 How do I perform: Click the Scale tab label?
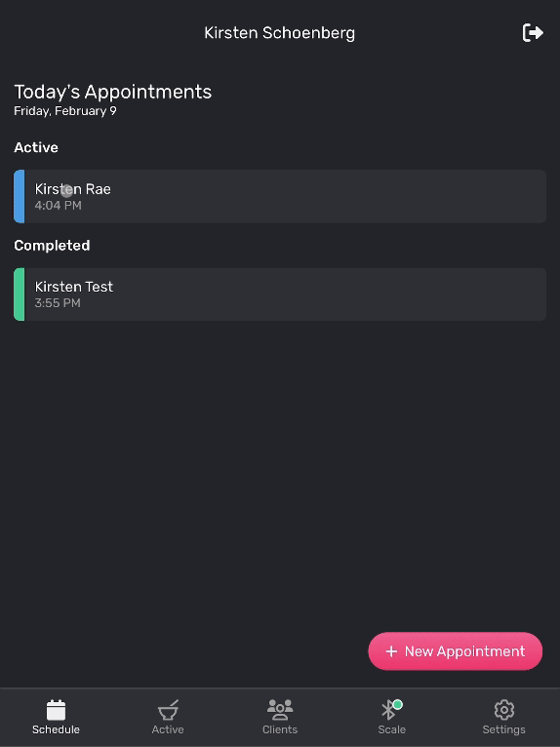(x=392, y=729)
